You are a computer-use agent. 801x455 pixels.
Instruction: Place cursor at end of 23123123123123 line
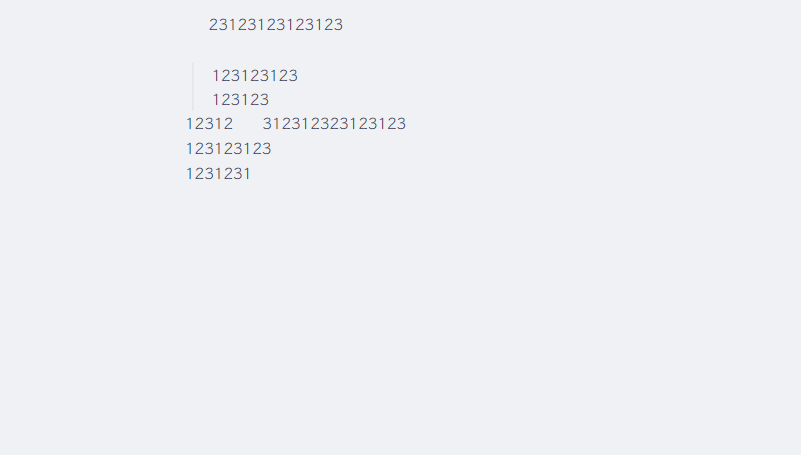pyautogui.click(x=344, y=25)
